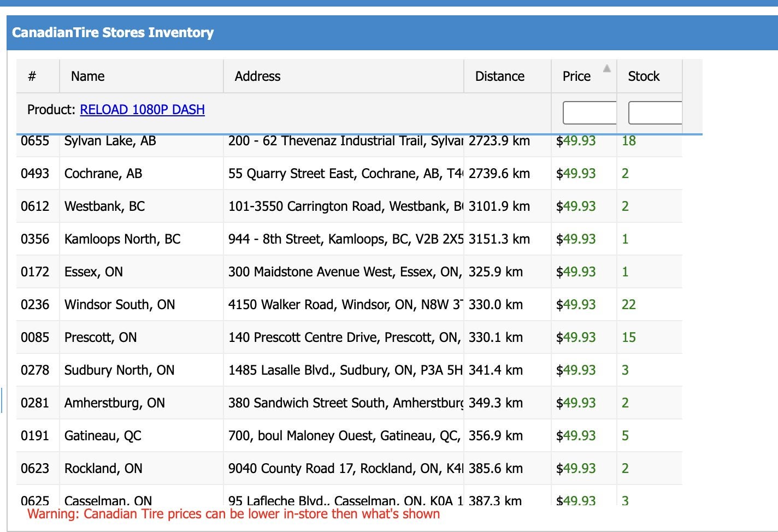Click stock value 15 for Prescott
The height and width of the screenshot is (532, 778).
[x=629, y=338]
